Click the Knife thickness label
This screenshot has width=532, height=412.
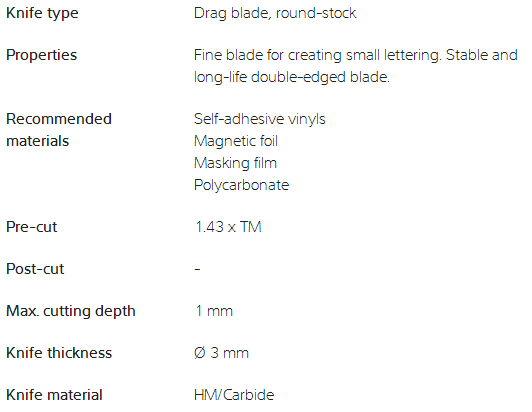click(x=59, y=353)
